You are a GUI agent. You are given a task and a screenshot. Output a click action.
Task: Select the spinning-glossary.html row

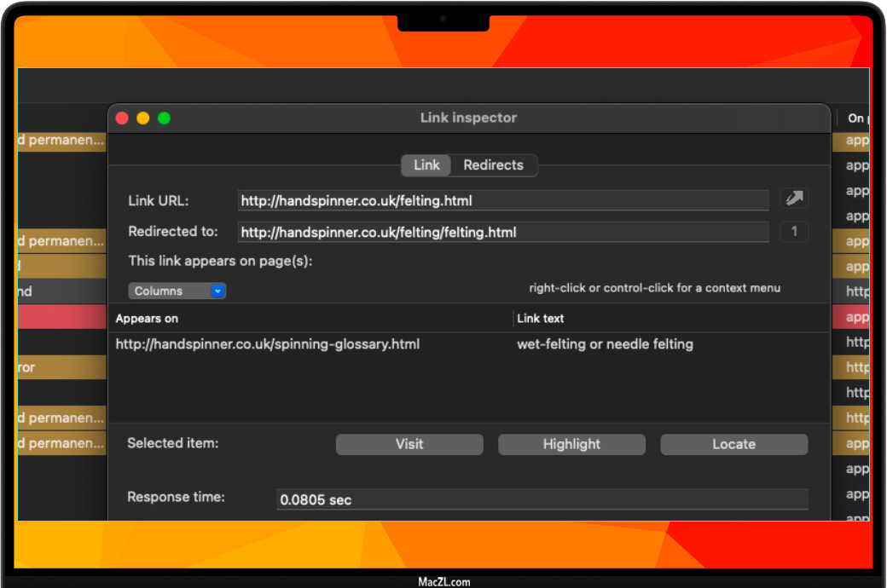click(268, 344)
